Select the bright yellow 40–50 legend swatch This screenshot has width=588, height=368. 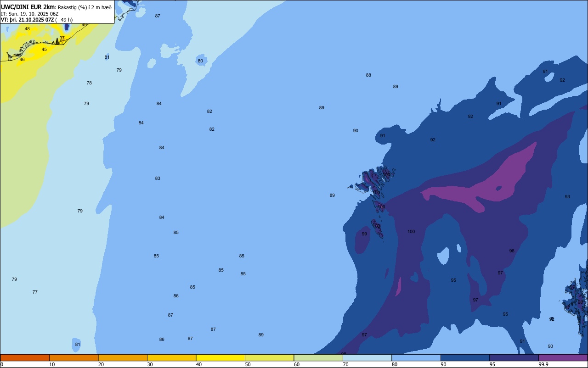pyautogui.click(x=220, y=357)
